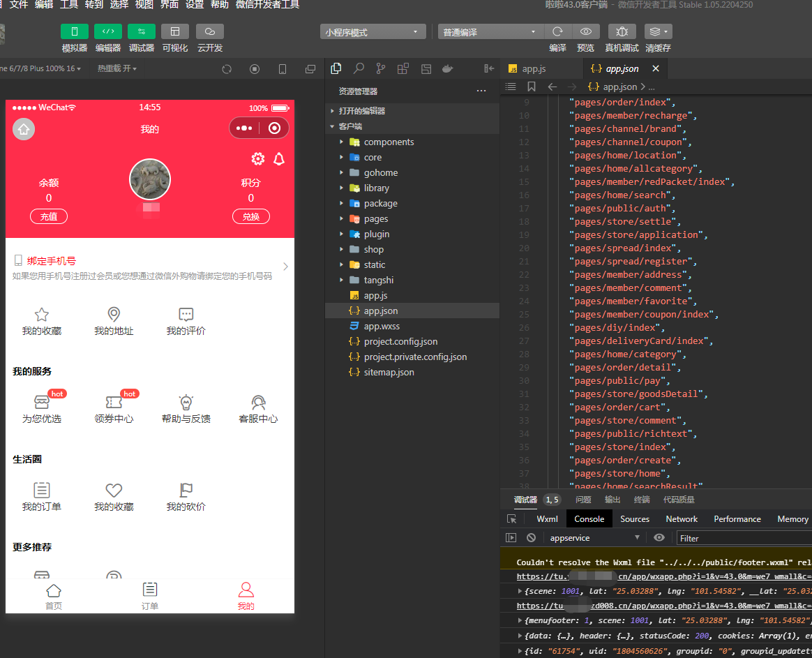Toggle the 模拟器 simulator panel button
The height and width of the screenshot is (658, 812).
coord(75,31)
